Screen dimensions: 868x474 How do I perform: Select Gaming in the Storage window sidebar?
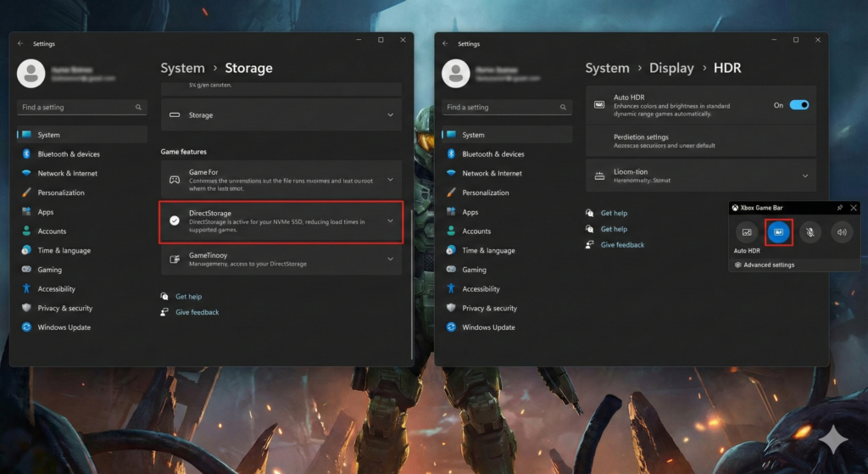tap(49, 270)
